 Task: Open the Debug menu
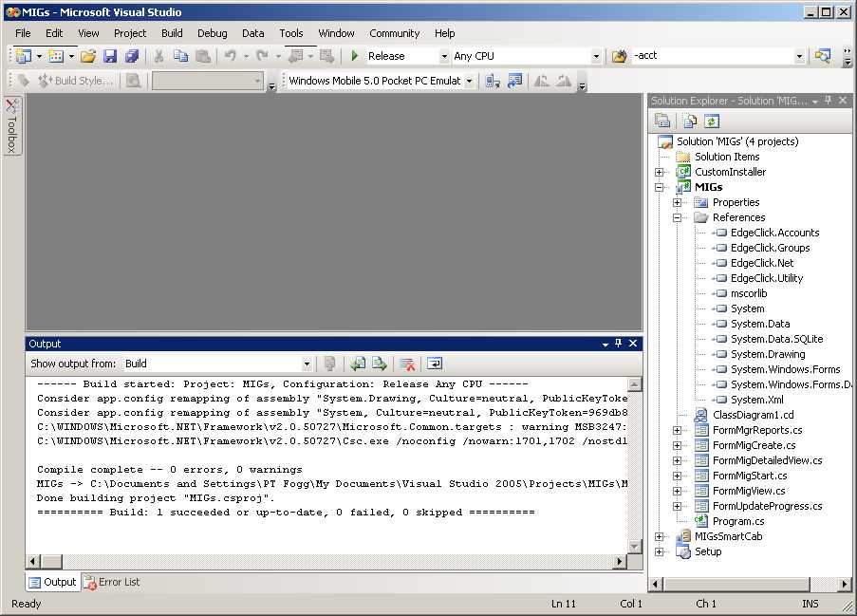[212, 33]
